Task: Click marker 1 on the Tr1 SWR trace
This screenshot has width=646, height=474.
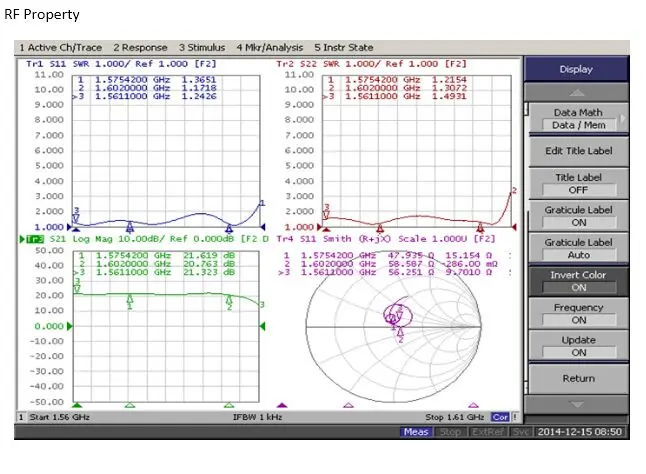Action: tap(130, 227)
